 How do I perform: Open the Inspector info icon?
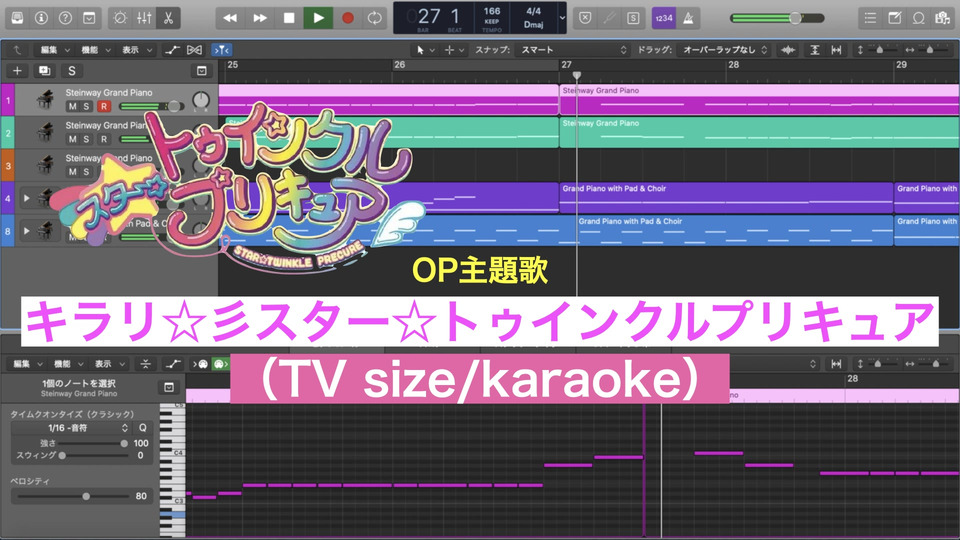pyautogui.click(x=41, y=18)
